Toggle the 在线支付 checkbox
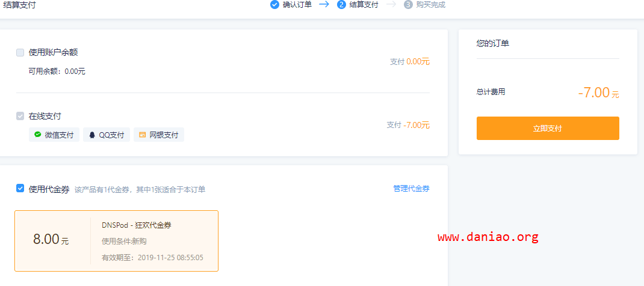Screen dimensions: 644x286 (x=20, y=116)
